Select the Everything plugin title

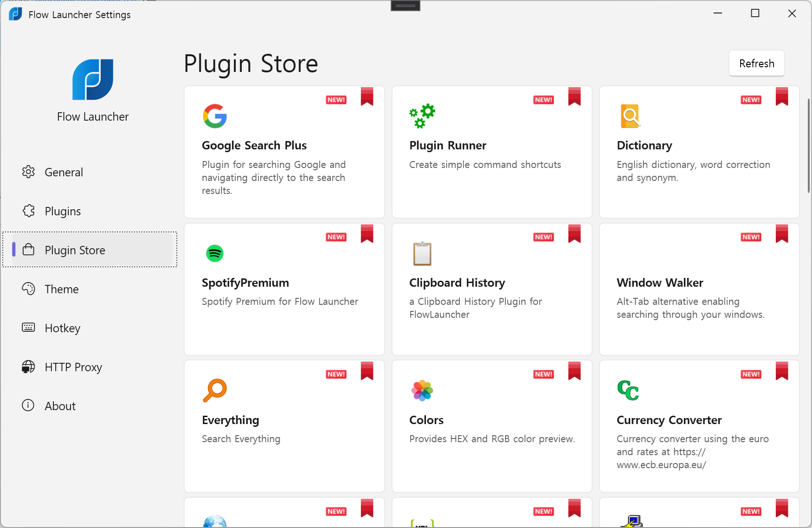[x=231, y=420]
